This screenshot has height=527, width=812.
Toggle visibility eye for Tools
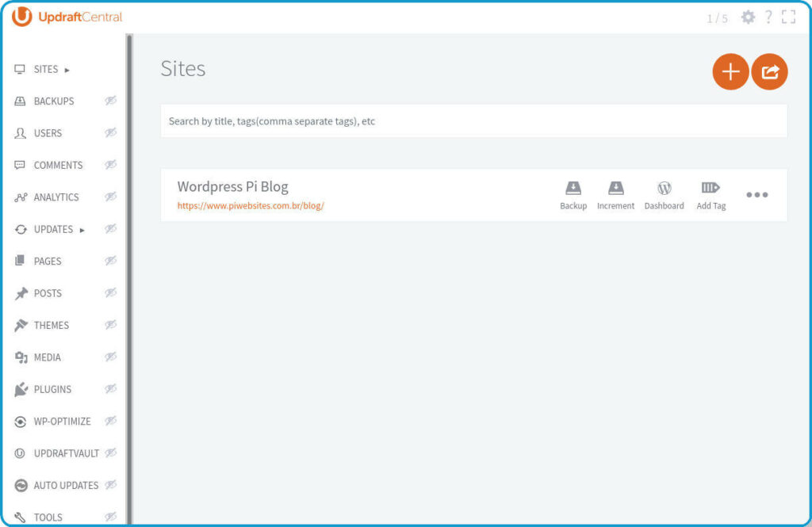[x=111, y=517]
